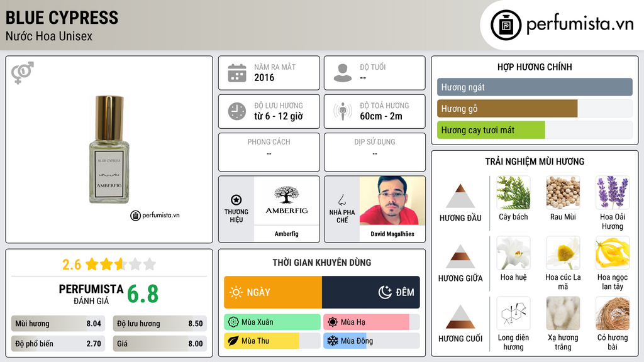Select the Hoa ngọc lan tây image
Screen dimensions: 644x362
(613, 253)
